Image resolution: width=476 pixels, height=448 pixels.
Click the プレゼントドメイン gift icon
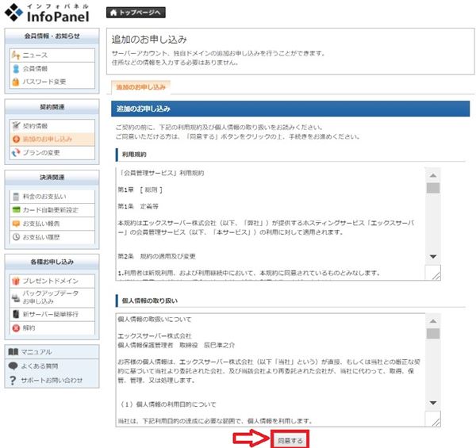(15, 281)
